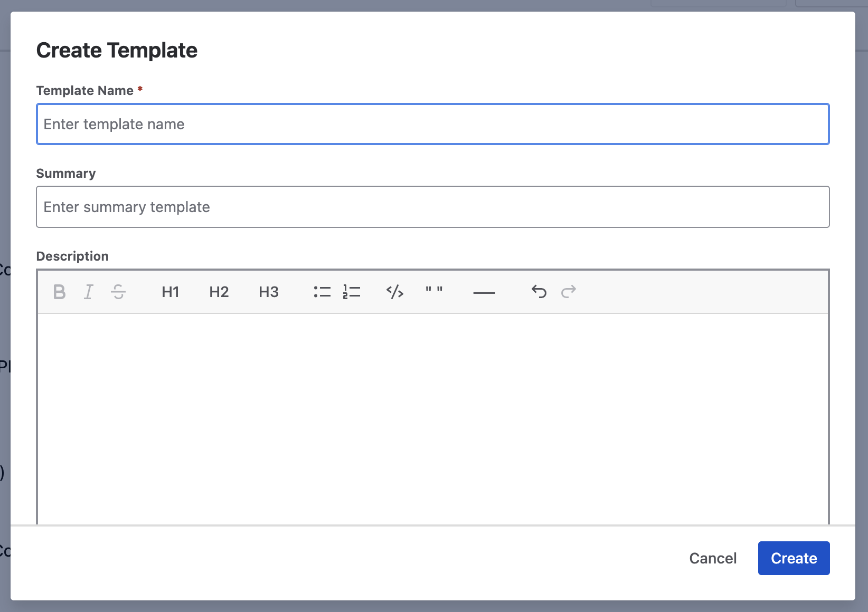
Task: Toggle bold formatting in description toolbar
Action: pos(60,292)
